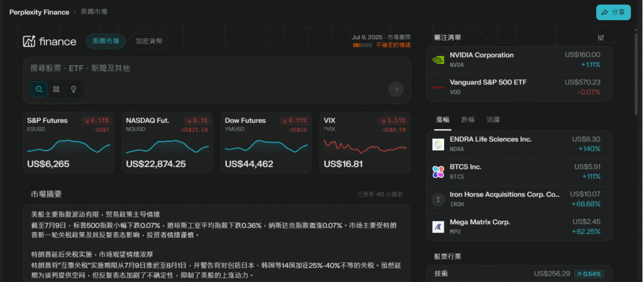The width and height of the screenshot is (644, 282).
Task: Select the second search mode icon
Action: pyautogui.click(x=56, y=89)
